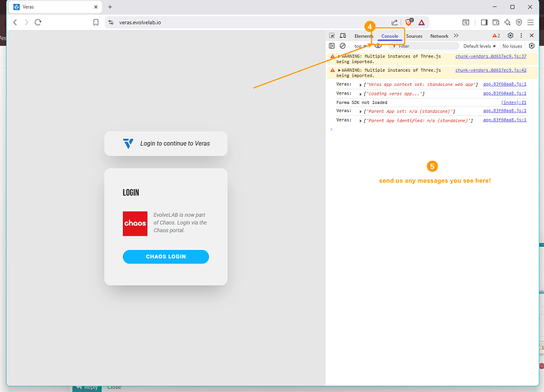
Task: Open the (index):21 source link
Action: (x=513, y=103)
